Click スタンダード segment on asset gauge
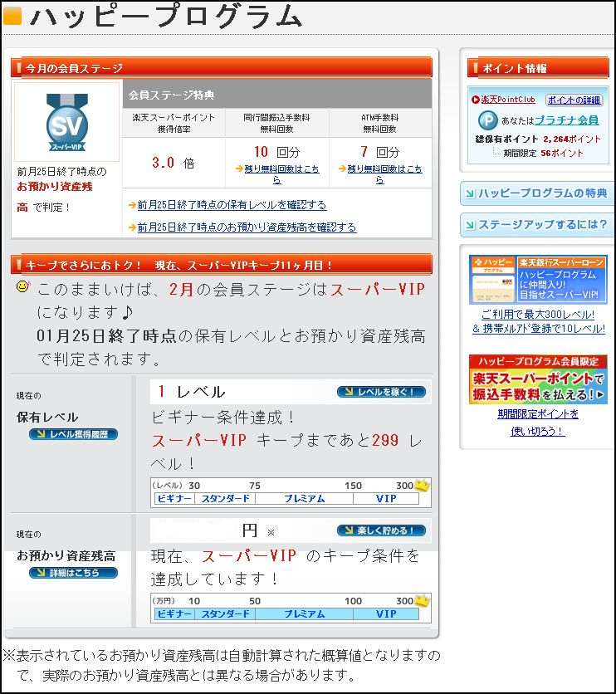This screenshot has height=694, width=616. pos(225,613)
